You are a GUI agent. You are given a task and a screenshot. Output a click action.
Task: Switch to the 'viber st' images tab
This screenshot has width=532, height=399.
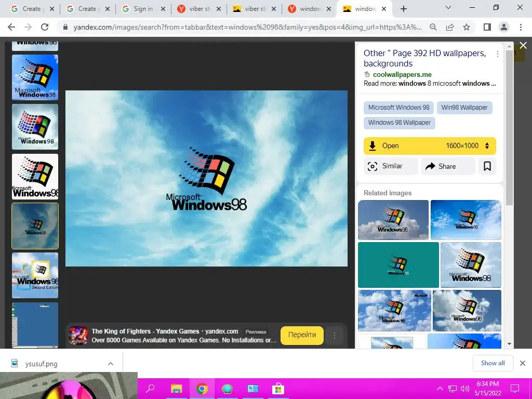[254, 9]
